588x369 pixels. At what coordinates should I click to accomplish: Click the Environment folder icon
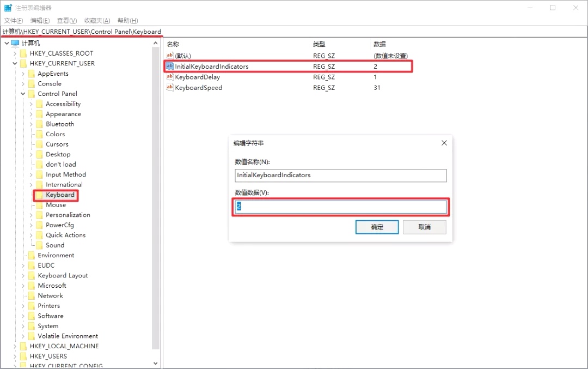point(32,255)
